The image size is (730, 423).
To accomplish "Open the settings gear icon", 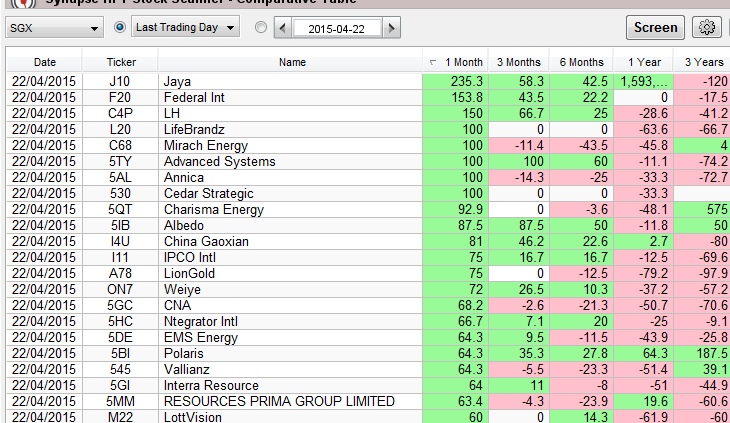I will click(708, 27).
